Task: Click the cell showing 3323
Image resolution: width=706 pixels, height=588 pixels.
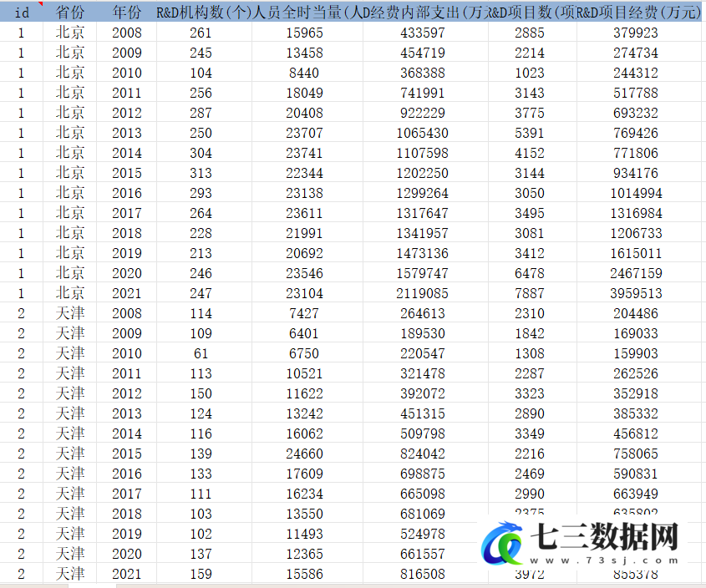Action: pyautogui.click(x=532, y=393)
